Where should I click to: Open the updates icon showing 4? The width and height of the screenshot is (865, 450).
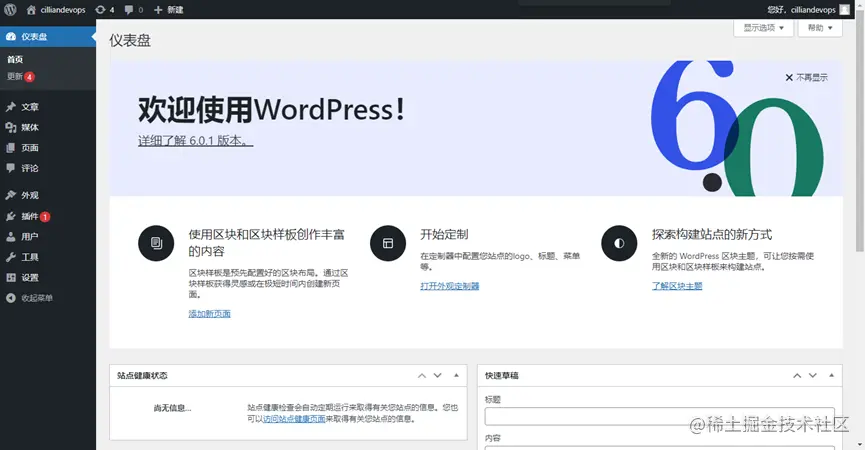[100, 10]
